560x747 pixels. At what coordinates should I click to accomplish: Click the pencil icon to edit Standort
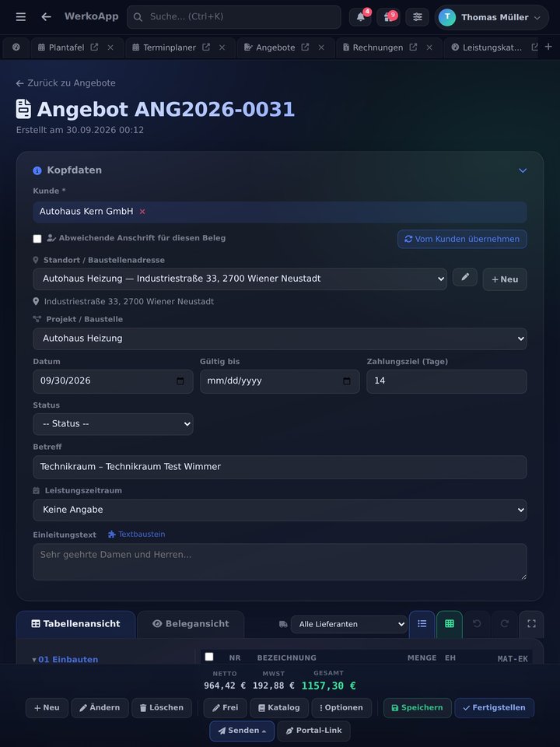465,277
